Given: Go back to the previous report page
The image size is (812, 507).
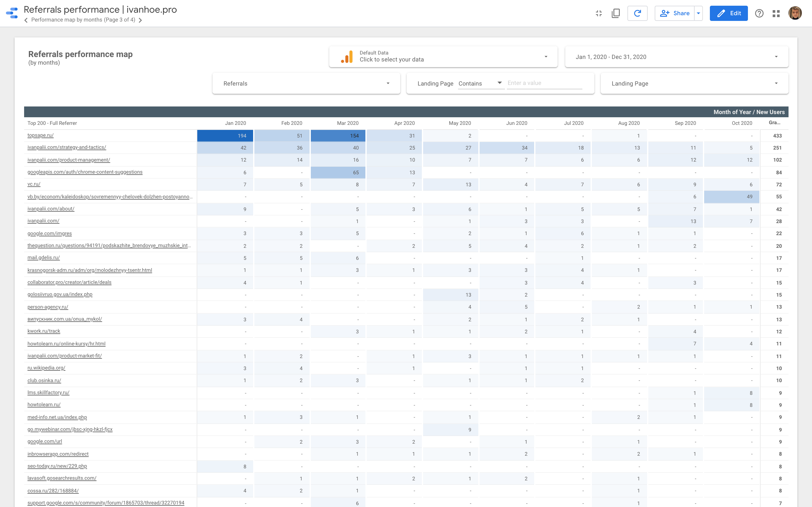Looking at the screenshot, I should (26, 20).
